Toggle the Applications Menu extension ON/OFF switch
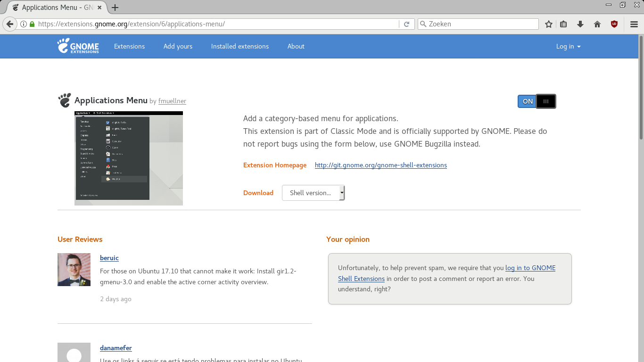This screenshot has width=644, height=362. 537,101
